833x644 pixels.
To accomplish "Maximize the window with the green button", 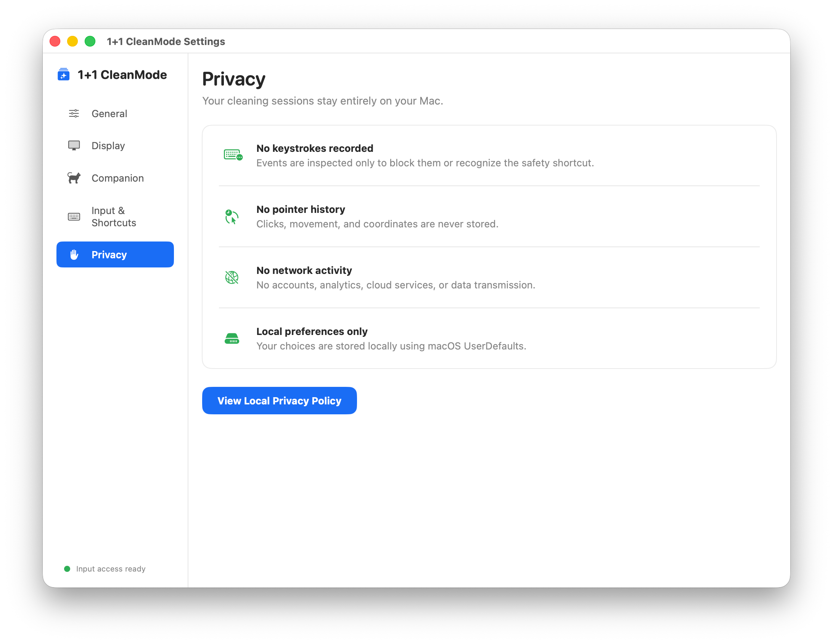I will [x=90, y=41].
